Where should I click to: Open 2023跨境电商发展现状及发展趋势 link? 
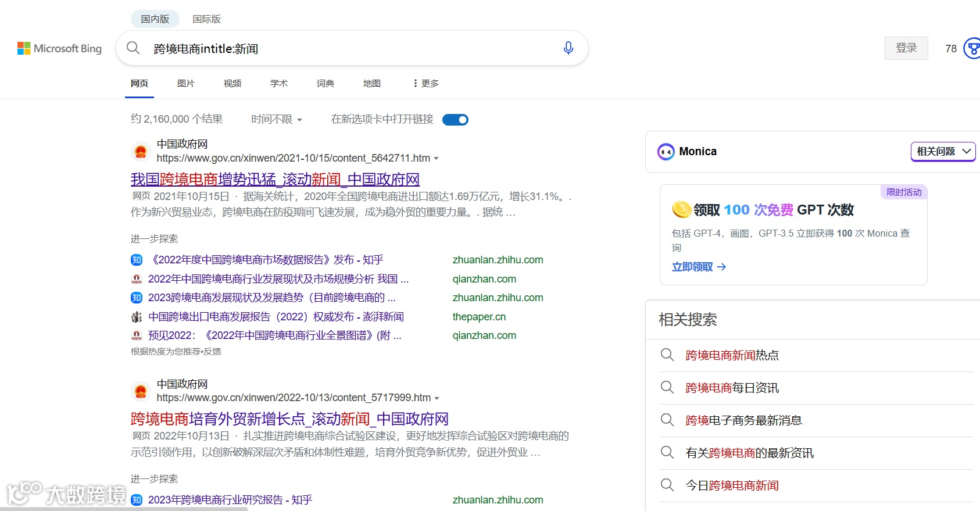click(272, 298)
